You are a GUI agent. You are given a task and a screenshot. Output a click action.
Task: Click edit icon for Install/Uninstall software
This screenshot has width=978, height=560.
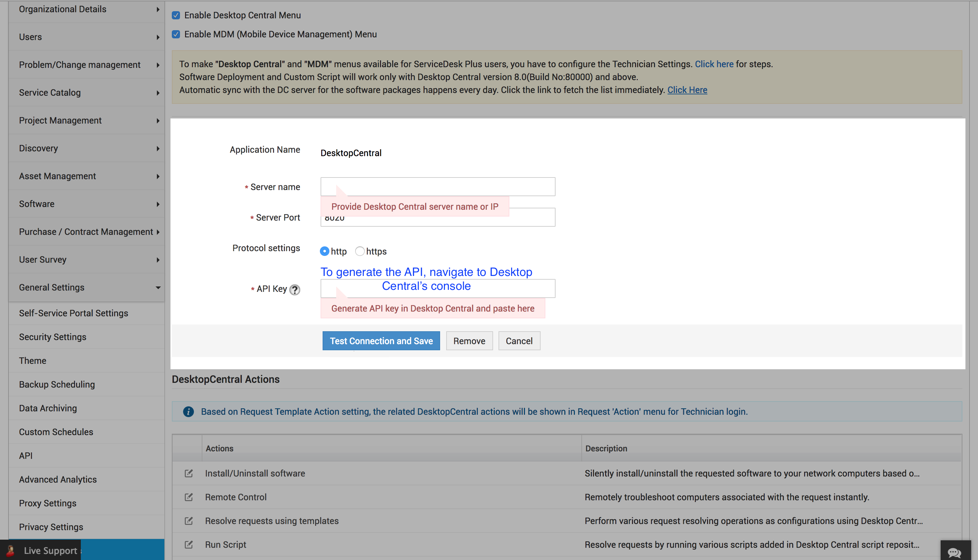188,473
